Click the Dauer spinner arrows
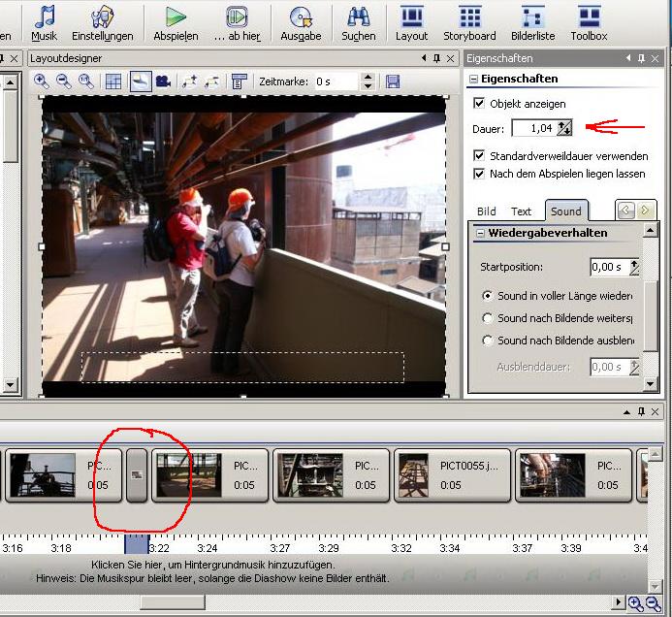The height and width of the screenshot is (617, 672). coord(564,128)
